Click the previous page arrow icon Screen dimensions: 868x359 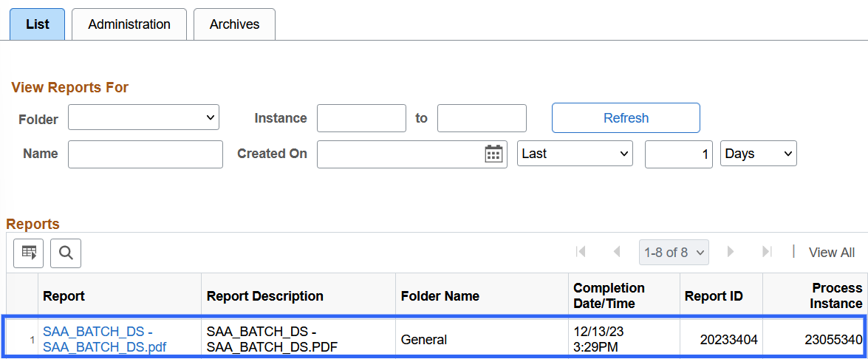tap(617, 252)
